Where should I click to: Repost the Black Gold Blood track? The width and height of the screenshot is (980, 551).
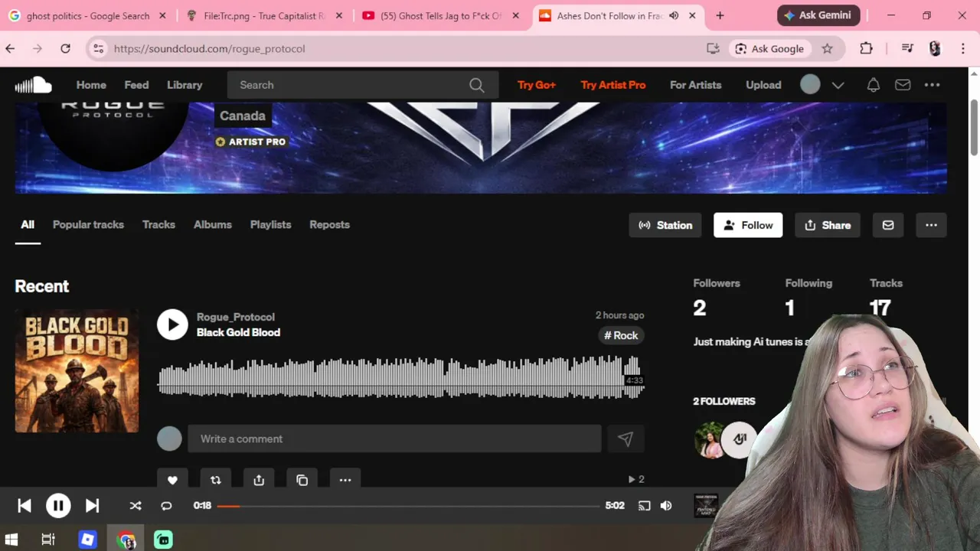click(x=215, y=480)
